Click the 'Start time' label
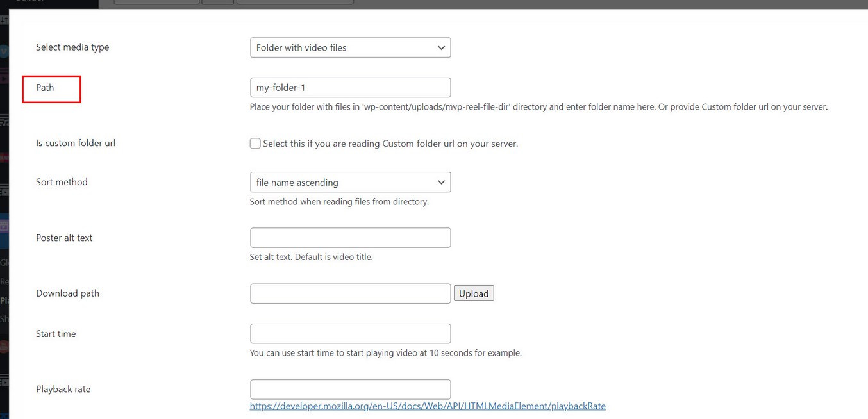Viewport: 868px width, 419px height. pos(56,334)
